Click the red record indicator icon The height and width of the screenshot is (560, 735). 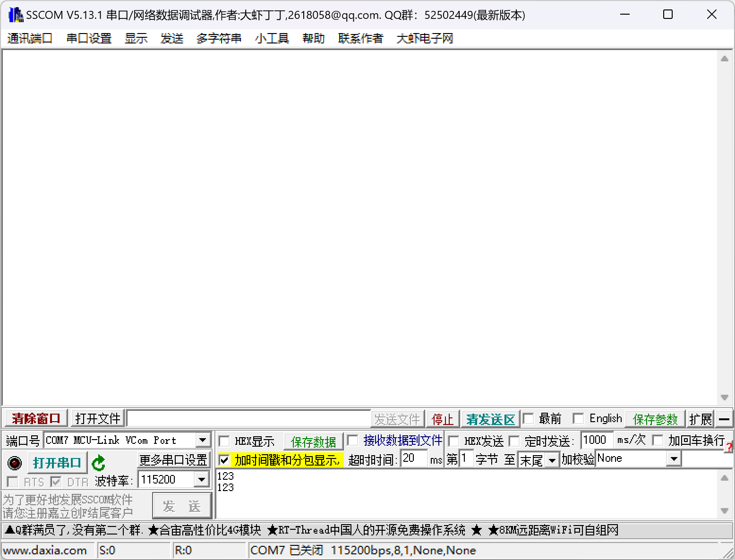click(15, 463)
